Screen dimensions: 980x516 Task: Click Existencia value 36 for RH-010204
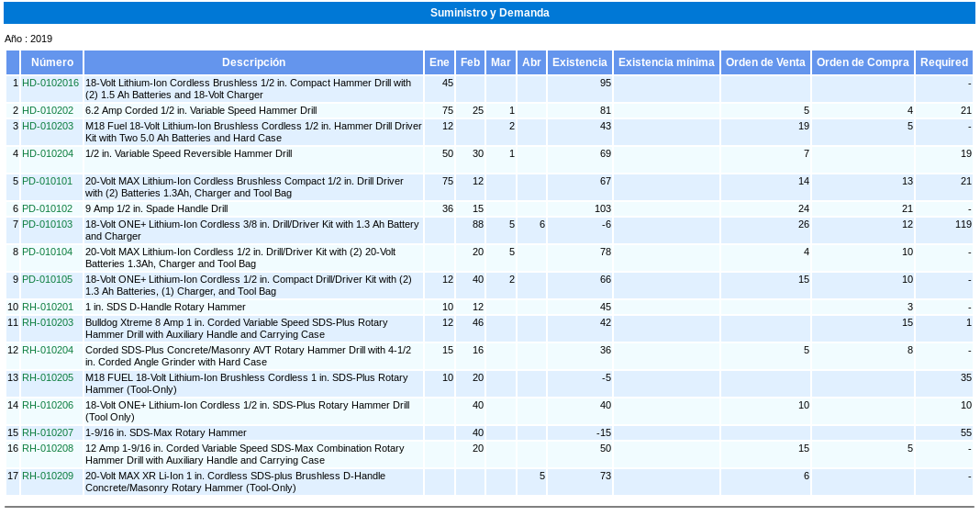click(606, 350)
